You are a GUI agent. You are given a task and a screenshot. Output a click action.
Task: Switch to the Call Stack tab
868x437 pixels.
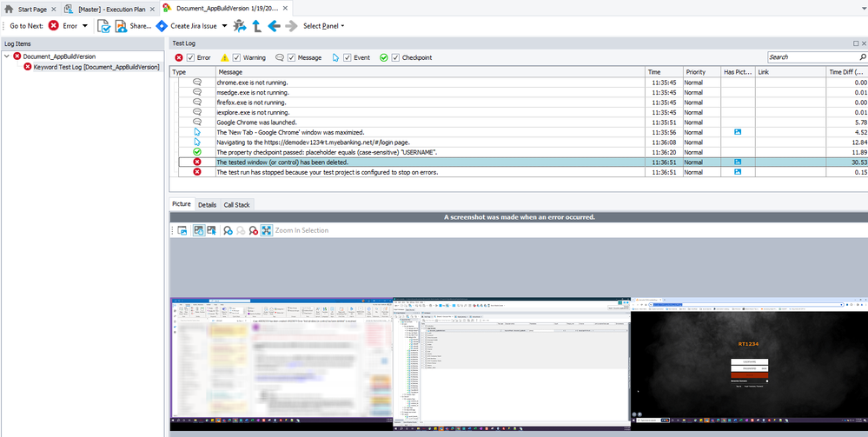click(237, 204)
